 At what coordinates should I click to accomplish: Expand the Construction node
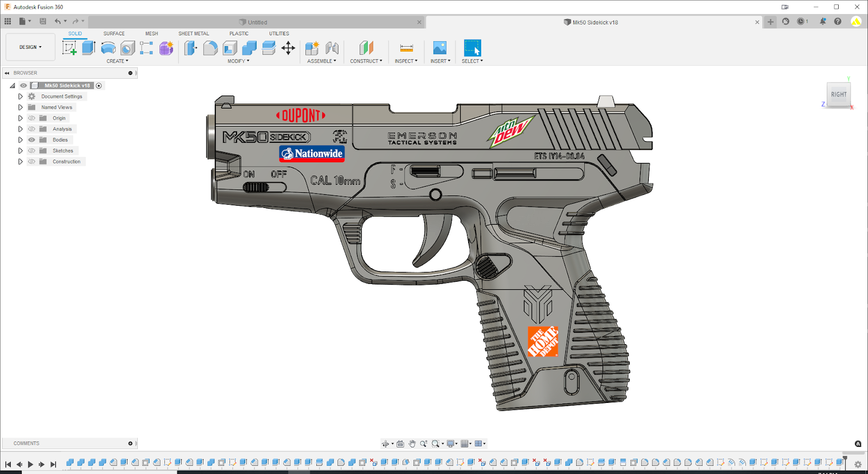click(20, 161)
